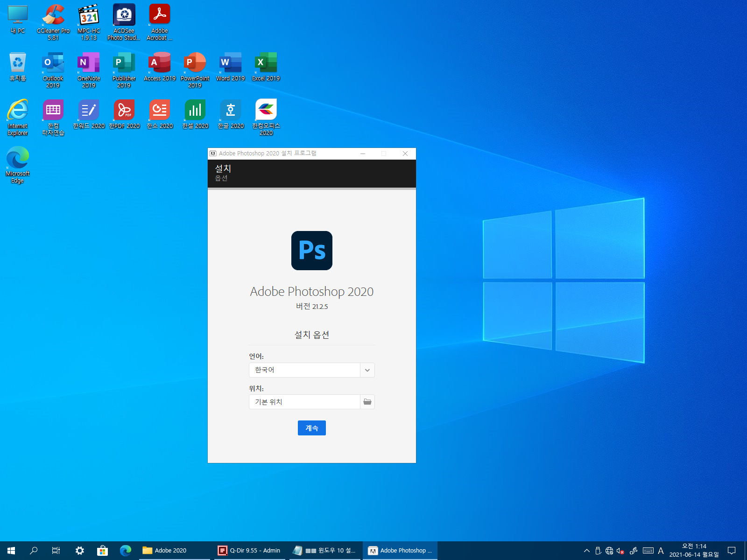Select the 한PDF 2020 desktop icon
The image size is (747, 560).
tap(124, 114)
